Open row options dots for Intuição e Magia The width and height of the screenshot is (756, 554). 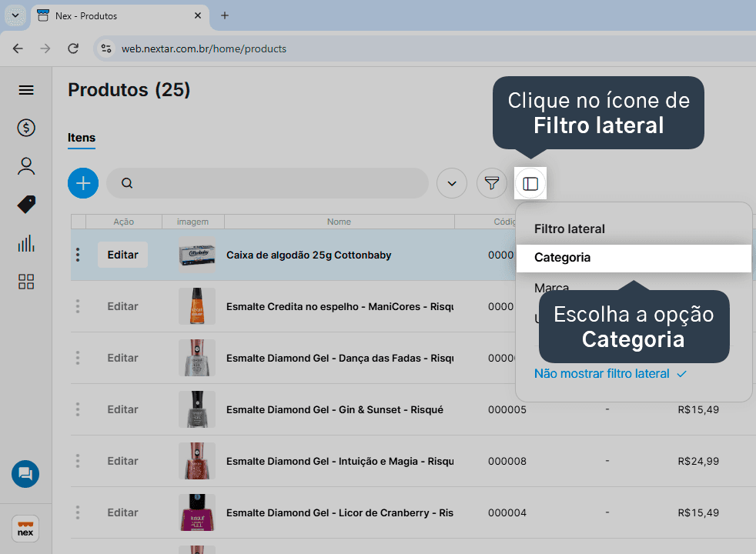tap(78, 461)
